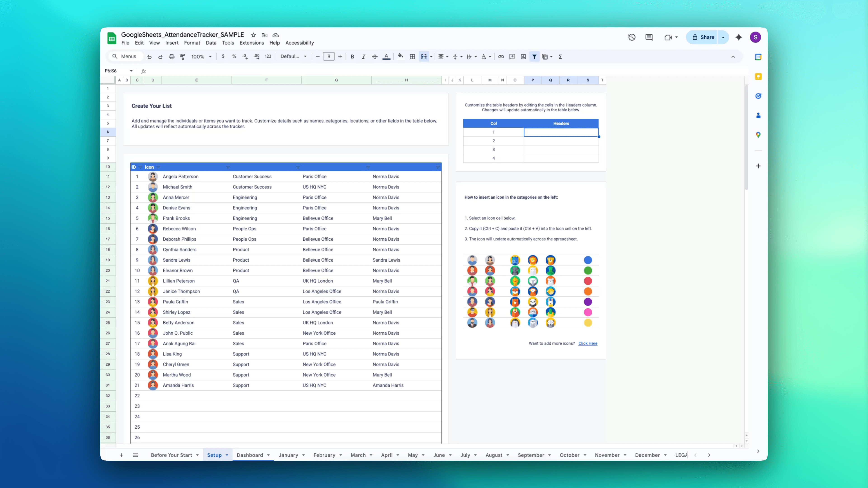Click the Click Here link for more icons
Screen dimensions: 868x488
[588, 343]
